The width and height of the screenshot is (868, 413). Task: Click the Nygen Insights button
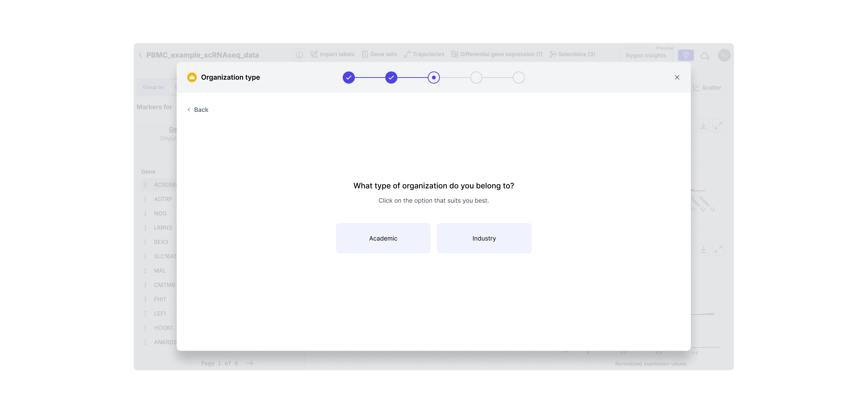tap(645, 55)
